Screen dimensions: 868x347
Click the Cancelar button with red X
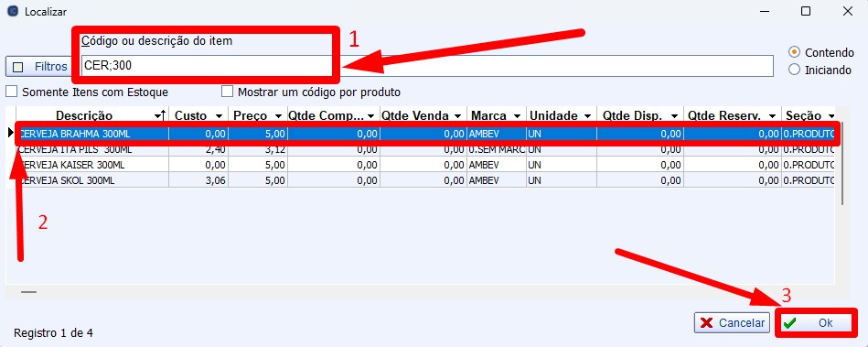732,323
